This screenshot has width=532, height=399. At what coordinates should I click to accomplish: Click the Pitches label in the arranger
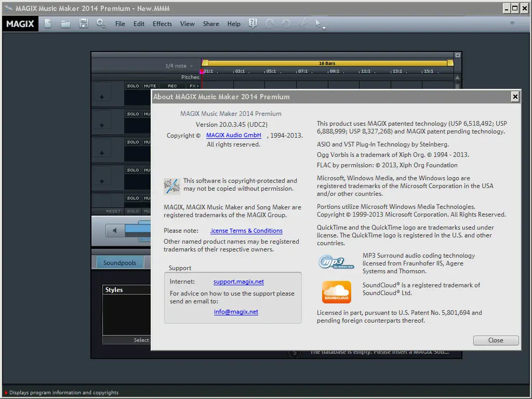click(191, 77)
